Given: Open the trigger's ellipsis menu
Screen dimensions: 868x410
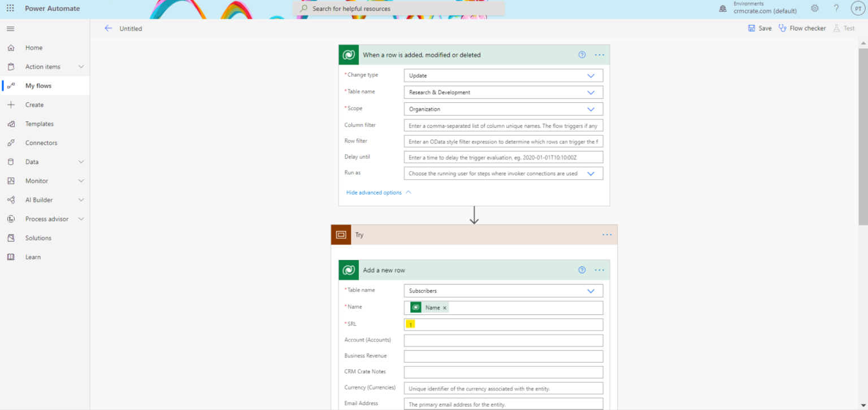Looking at the screenshot, I should (599, 54).
